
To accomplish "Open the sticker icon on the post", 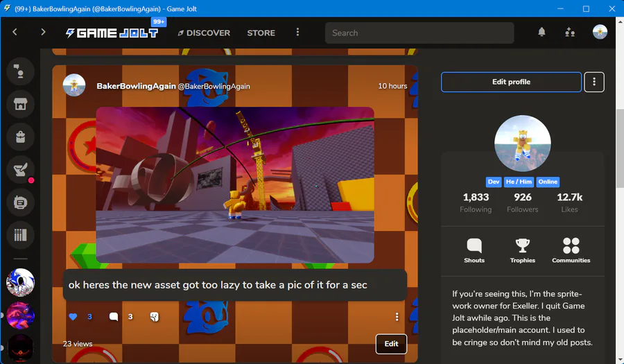I will tap(155, 317).
